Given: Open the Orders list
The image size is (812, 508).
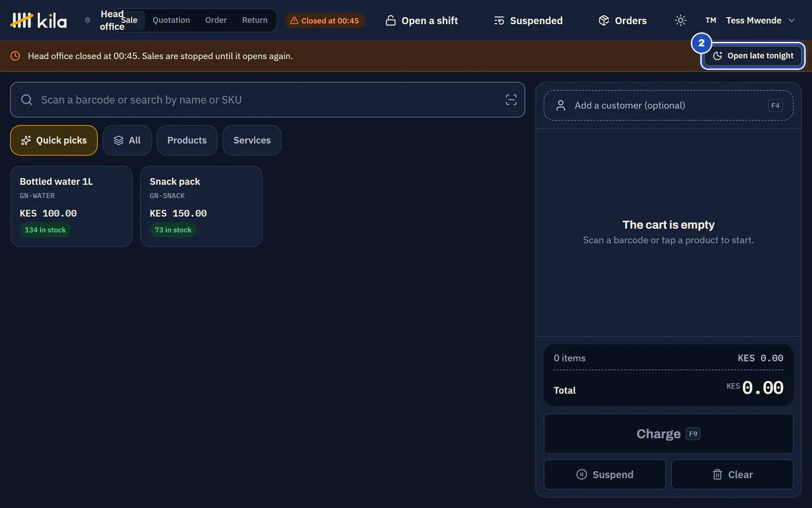Looking at the screenshot, I should tap(623, 20).
